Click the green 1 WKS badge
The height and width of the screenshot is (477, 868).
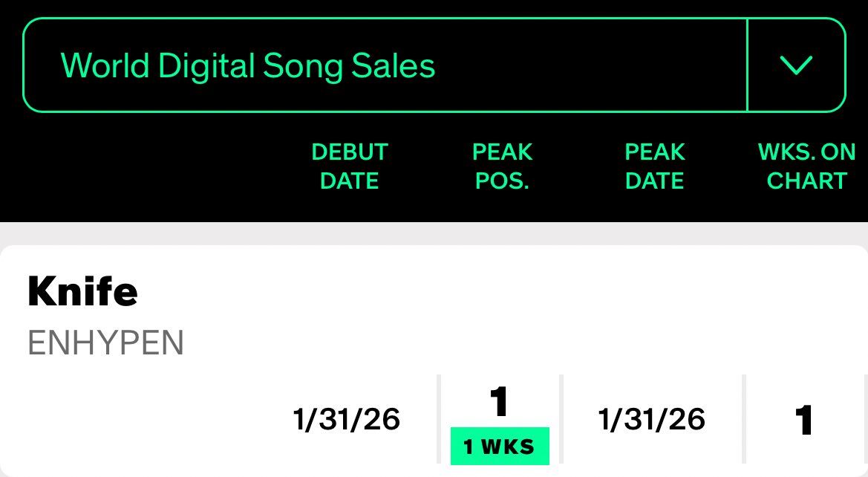pos(500,447)
